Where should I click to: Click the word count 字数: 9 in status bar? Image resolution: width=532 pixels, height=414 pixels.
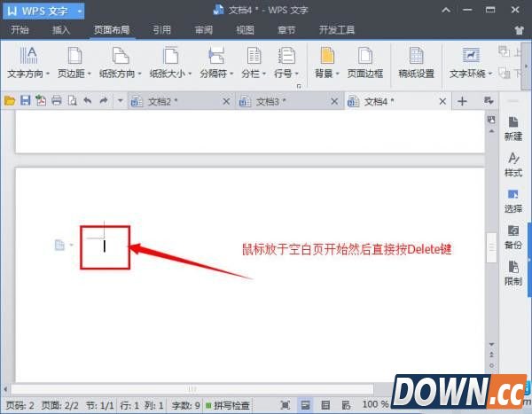tap(185, 405)
